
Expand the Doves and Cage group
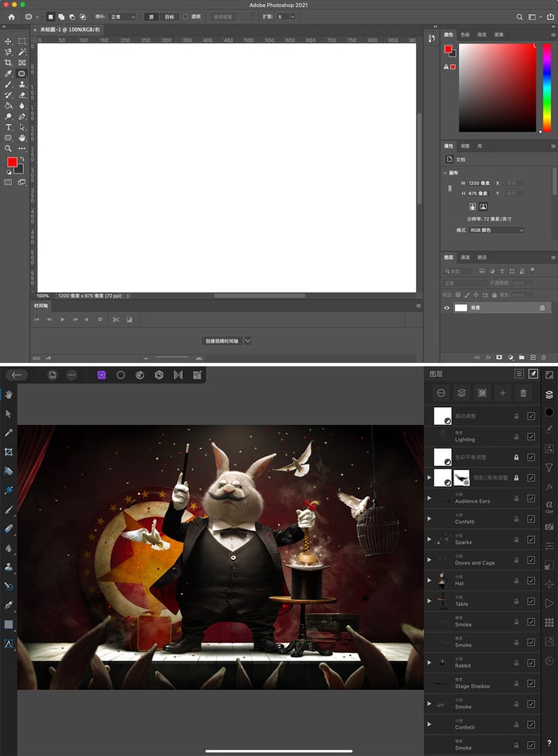[x=429, y=560]
